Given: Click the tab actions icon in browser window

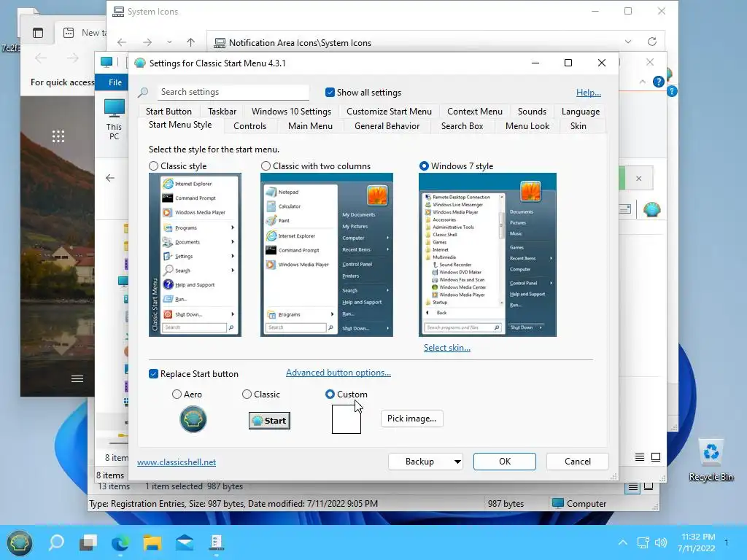Looking at the screenshot, I should 38,33.
